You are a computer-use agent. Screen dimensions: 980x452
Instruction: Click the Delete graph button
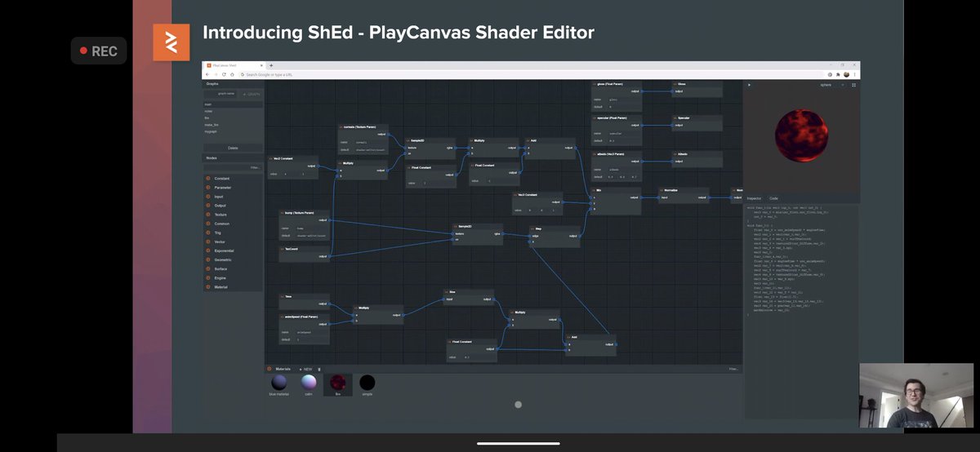[233, 148]
